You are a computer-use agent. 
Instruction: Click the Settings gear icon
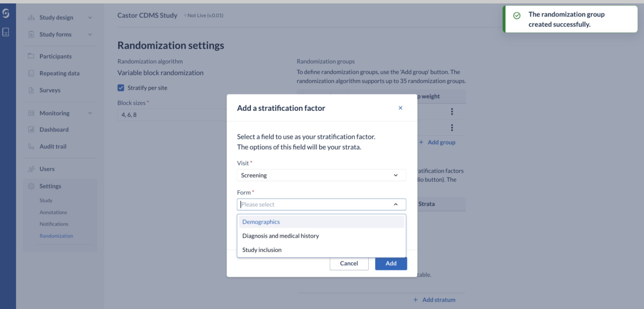point(31,186)
